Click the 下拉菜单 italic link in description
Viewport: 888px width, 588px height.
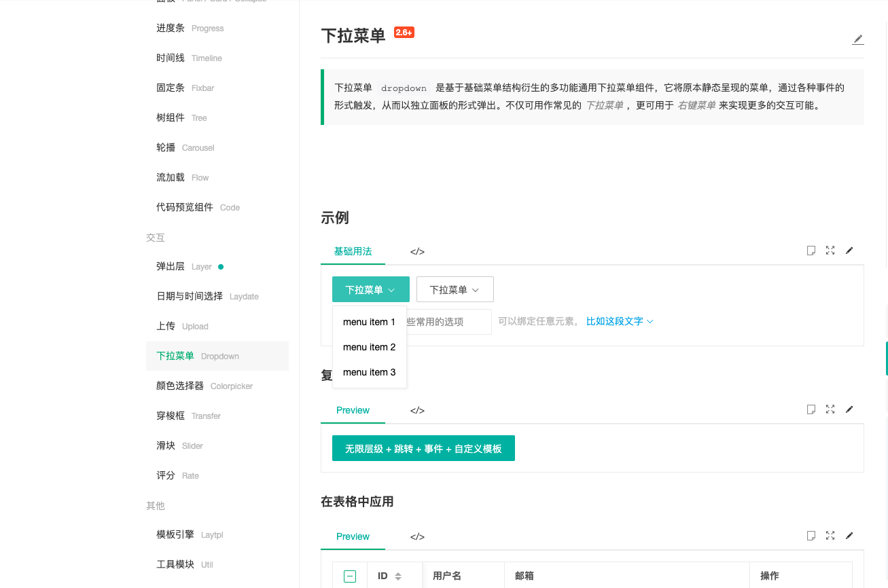click(605, 105)
